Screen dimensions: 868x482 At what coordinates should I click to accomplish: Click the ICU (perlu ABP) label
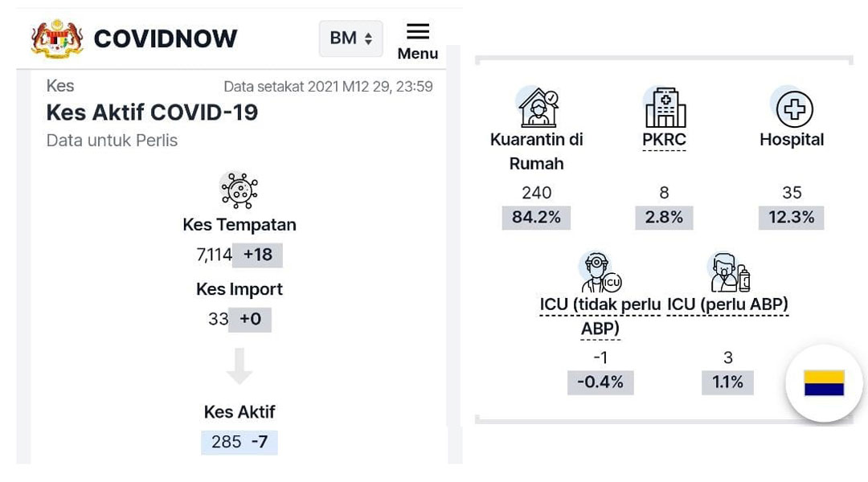(x=727, y=304)
